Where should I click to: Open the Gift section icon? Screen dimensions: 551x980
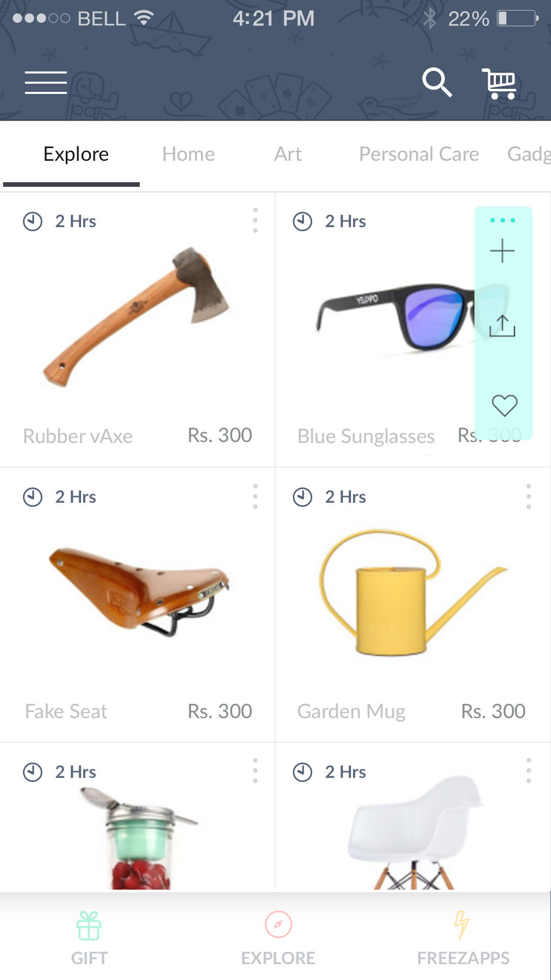click(89, 925)
